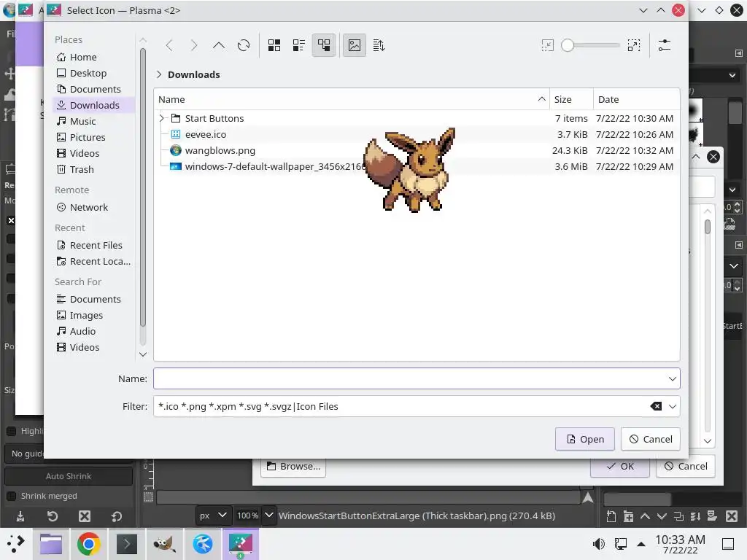
Task: Open the file dialog Options menu
Action: coord(665,45)
